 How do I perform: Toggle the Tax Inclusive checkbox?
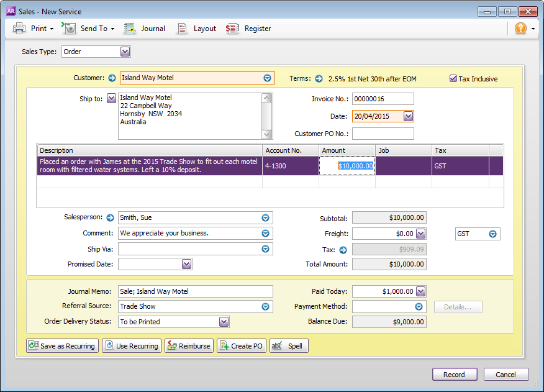click(x=453, y=79)
